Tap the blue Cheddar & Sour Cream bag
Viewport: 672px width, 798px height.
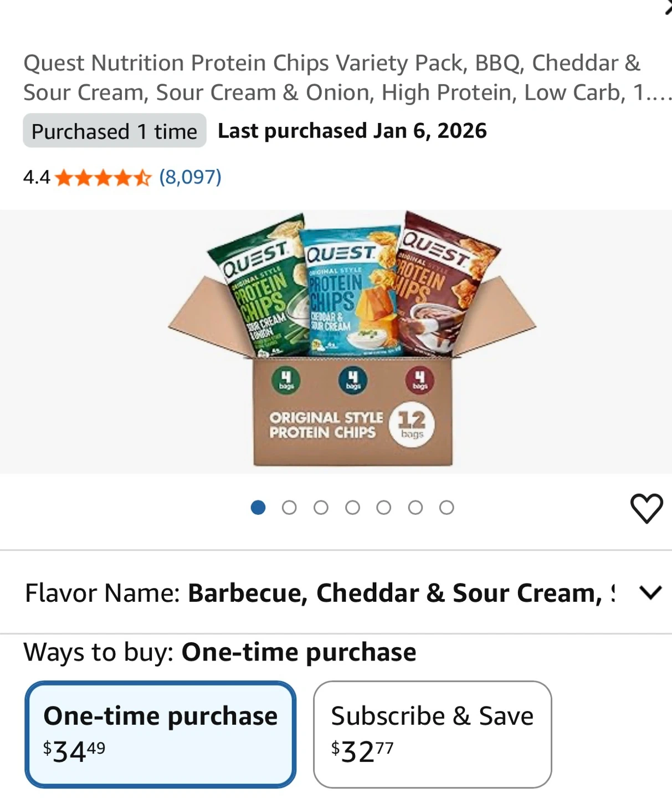tap(350, 291)
